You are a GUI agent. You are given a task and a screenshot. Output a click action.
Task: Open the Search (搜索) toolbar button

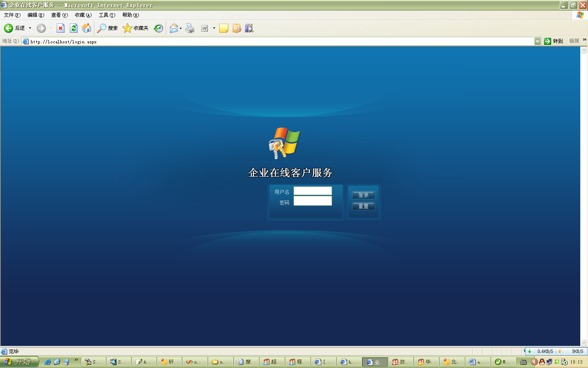click(x=107, y=28)
